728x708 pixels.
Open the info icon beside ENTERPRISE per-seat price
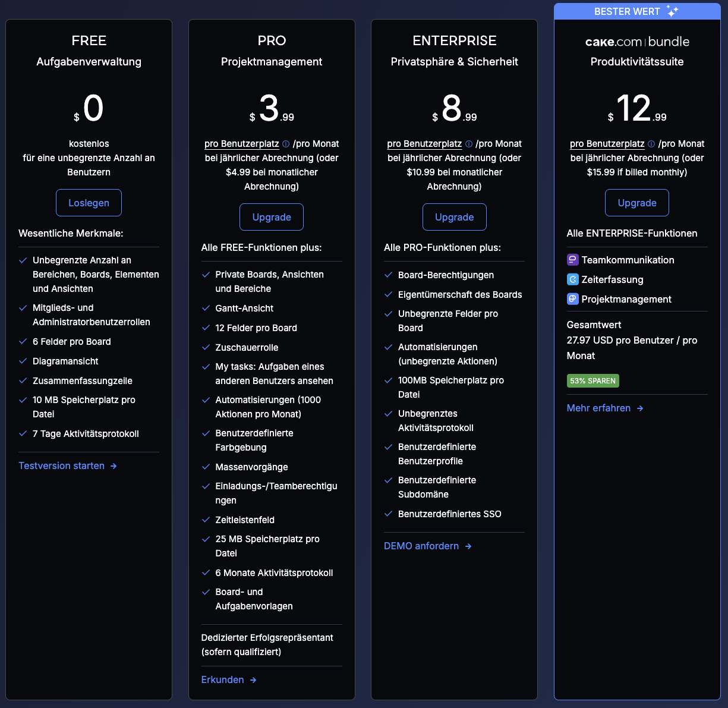pyautogui.click(x=468, y=143)
